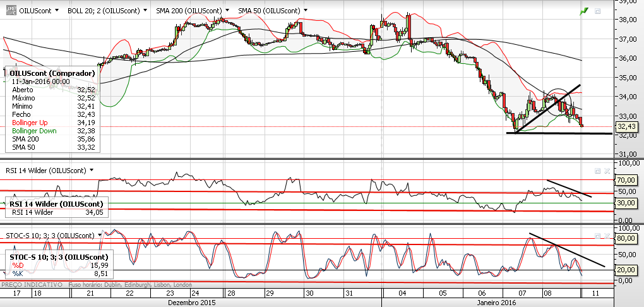This screenshot has width=644, height=307.
Task: Maximize the main price chart panel
Action: (597, 11)
